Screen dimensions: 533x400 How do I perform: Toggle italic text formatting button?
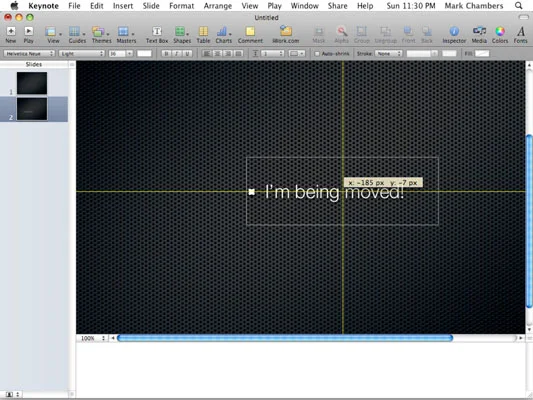click(x=176, y=54)
